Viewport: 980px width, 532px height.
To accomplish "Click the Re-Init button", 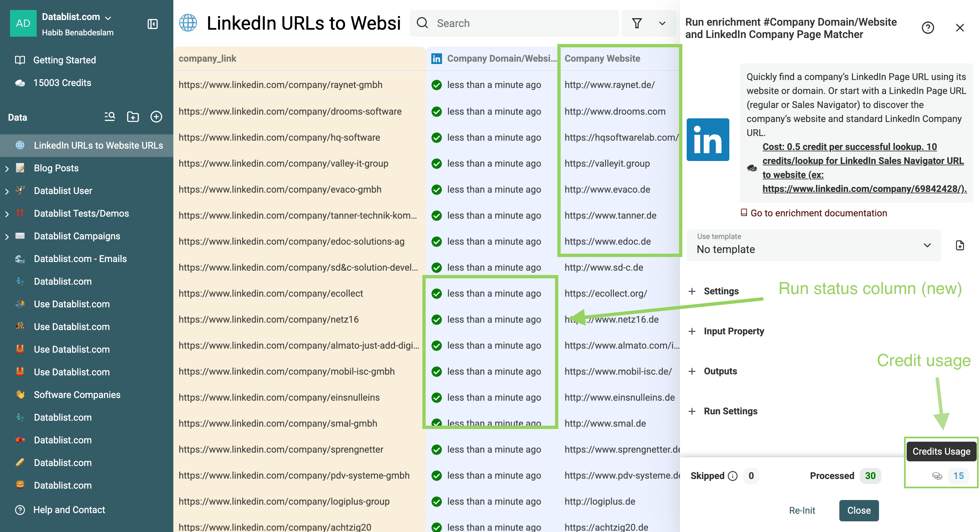I will (802, 510).
